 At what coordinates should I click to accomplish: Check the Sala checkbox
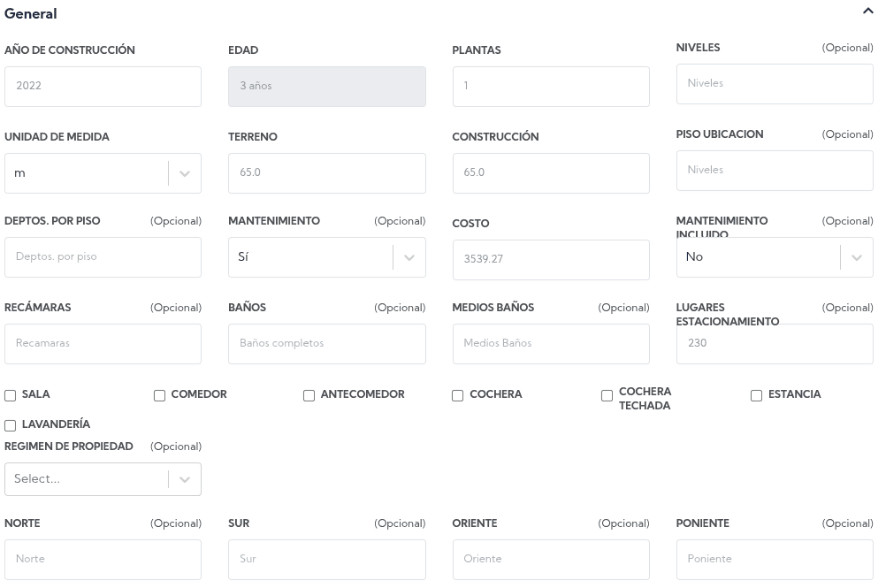[x=11, y=395]
